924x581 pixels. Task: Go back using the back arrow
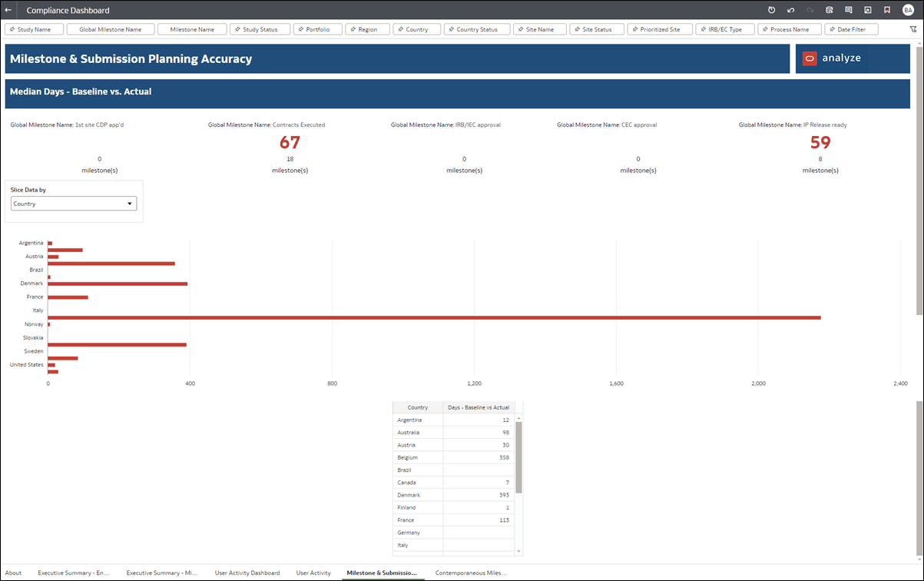(8, 10)
